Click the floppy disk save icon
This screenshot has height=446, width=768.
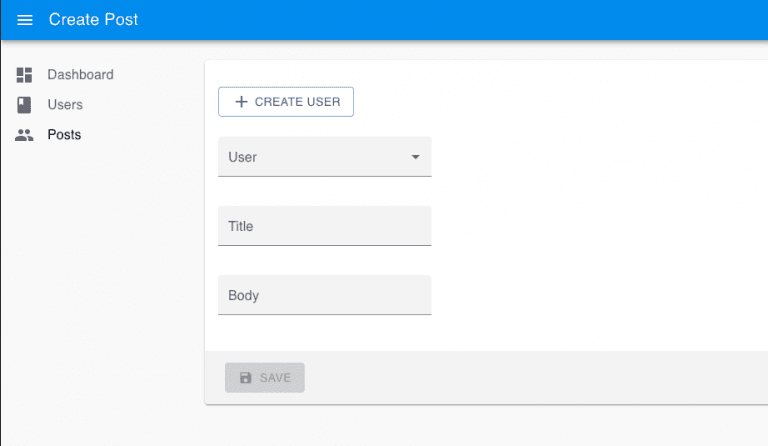[x=246, y=378]
